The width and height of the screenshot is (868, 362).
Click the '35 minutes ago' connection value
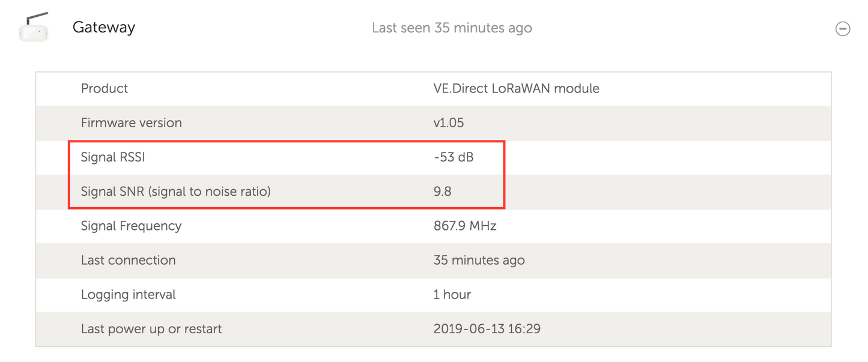pos(479,261)
